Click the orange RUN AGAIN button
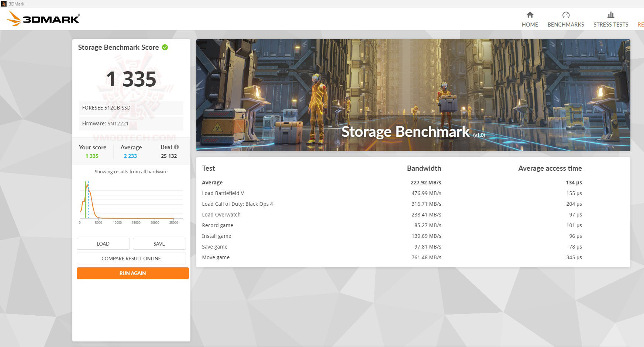Screen dimensions: 644x347 click(x=133, y=273)
